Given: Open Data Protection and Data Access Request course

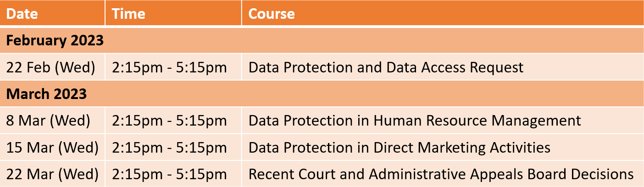Looking at the screenshot, I should [386, 68].
